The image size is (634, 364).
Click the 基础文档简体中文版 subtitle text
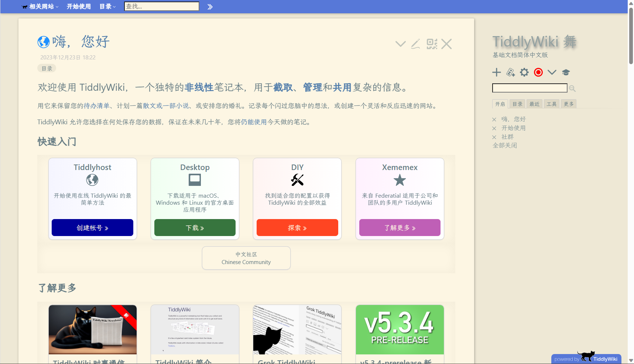point(520,55)
